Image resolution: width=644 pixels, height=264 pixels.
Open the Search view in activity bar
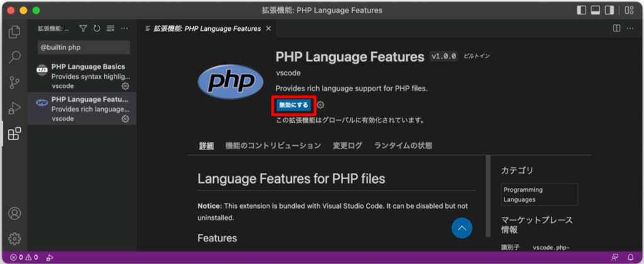tap(14, 57)
